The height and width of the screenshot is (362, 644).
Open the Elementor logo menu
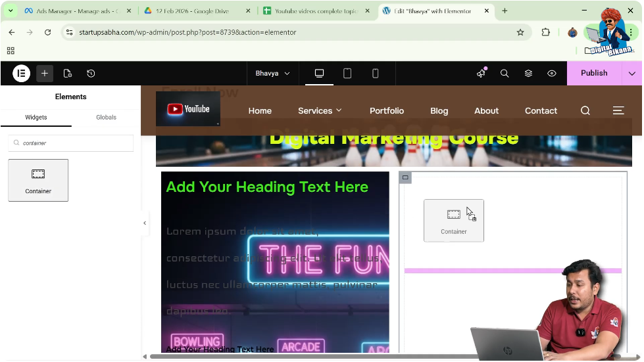point(21,74)
